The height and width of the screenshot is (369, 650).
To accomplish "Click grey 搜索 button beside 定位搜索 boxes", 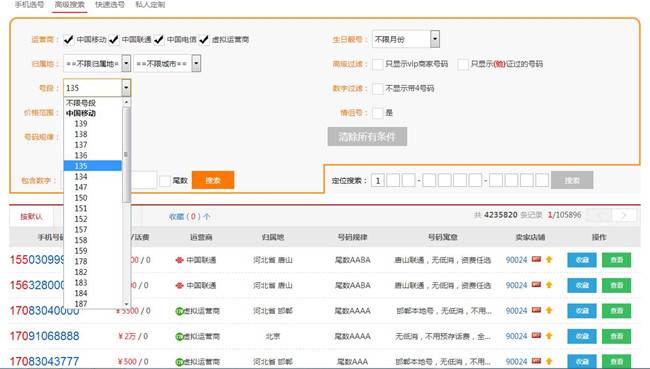I will pos(572,180).
